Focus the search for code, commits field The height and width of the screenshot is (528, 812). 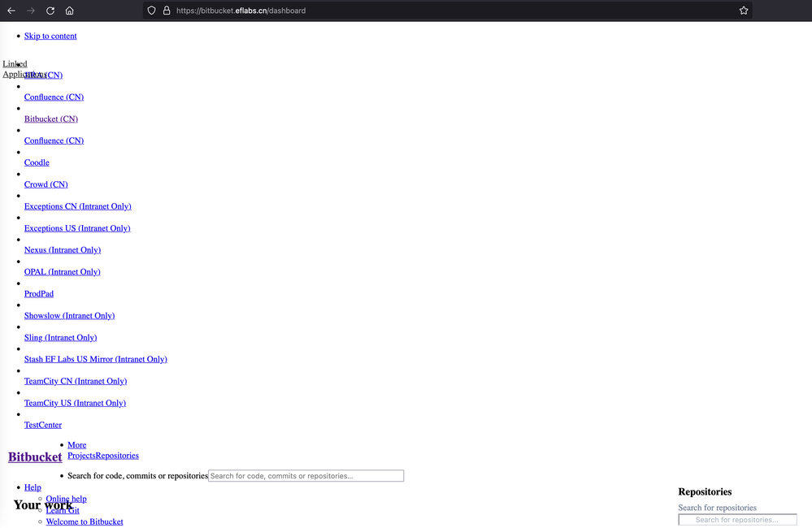click(x=306, y=476)
